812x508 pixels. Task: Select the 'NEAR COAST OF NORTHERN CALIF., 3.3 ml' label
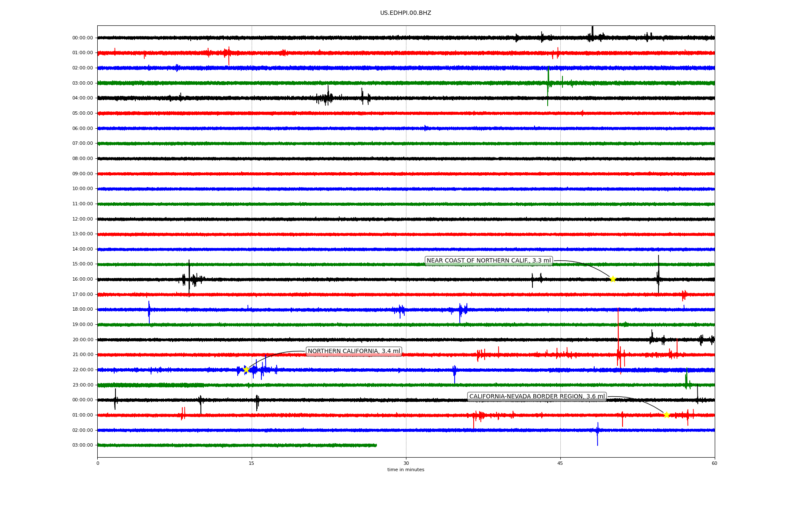[488, 261]
